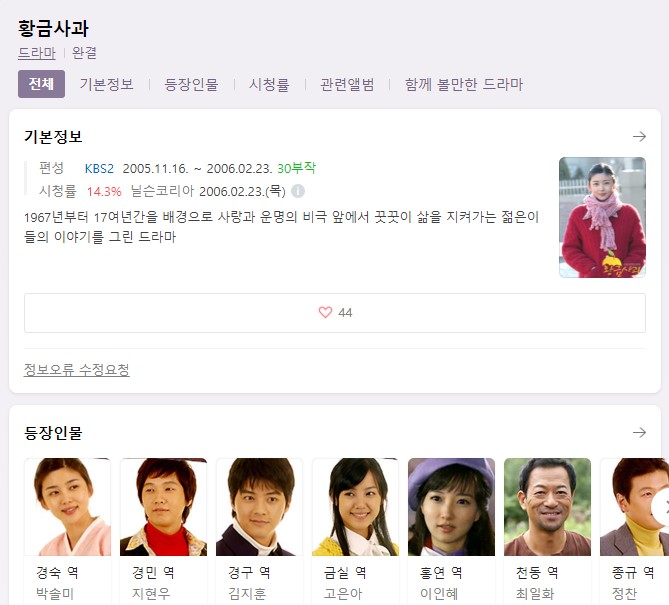Open 박솔미's cast photo as 경숙
The image size is (669, 605).
pos(67,507)
